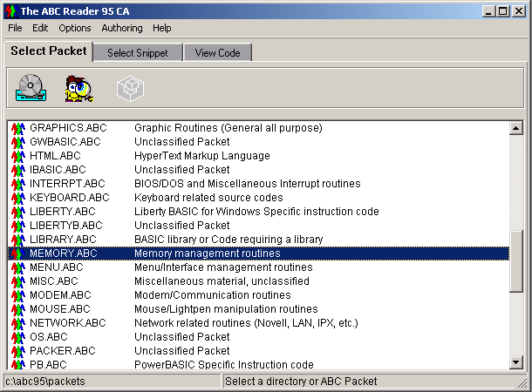Viewport: 532px width, 392px height.
Task: Open the File menu
Action: (15, 28)
